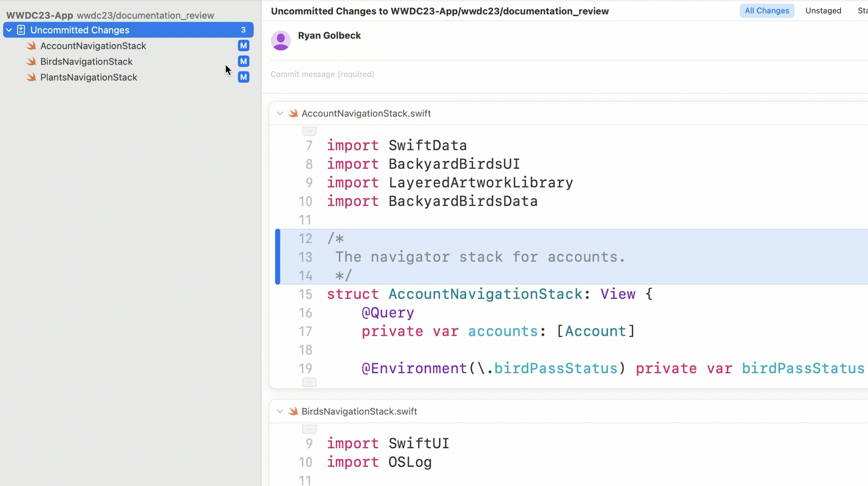Collapse the Uncommitted Changes tree
Image resolution: width=868 pixels, height=486 pixels.
click(x=9, y=30)
